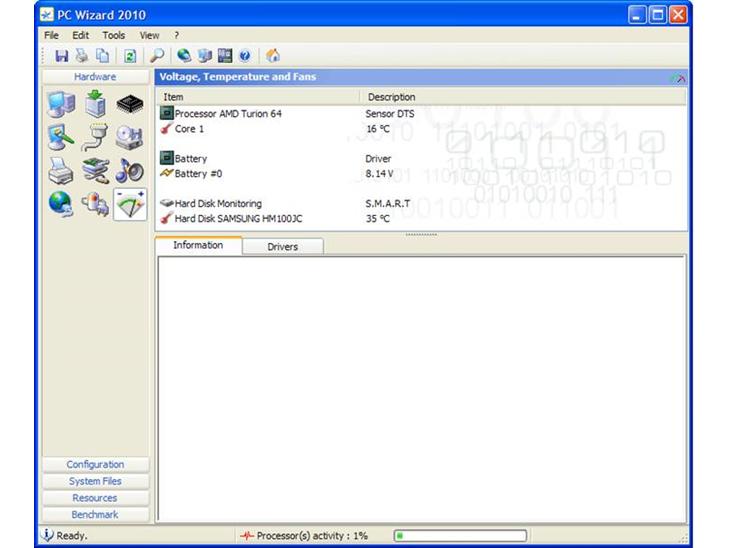The width and height of the screenshot is (730, 548).
Task: Click the green Refresh toolbar icon
Action: click(130, 56)
